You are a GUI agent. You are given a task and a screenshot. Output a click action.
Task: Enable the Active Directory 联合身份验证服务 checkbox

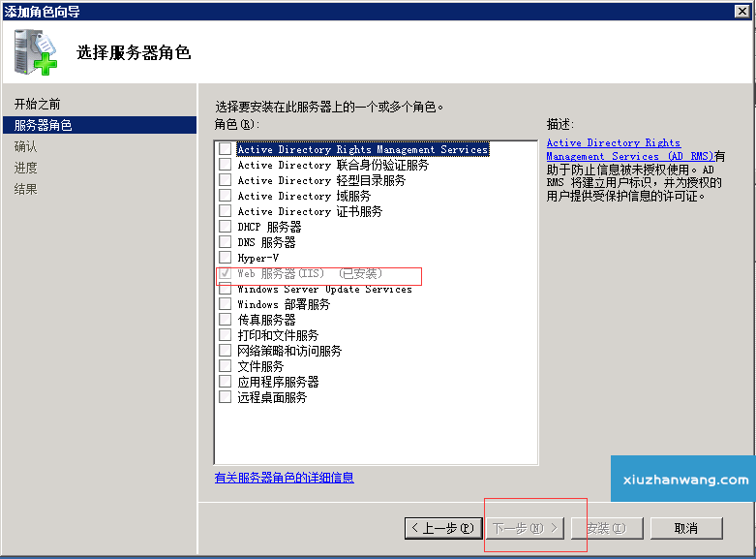[226, 165]
